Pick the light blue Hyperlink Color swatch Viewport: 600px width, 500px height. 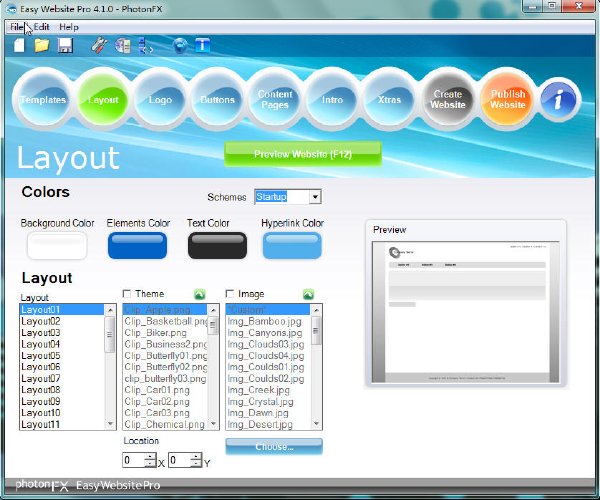(292, 246)
